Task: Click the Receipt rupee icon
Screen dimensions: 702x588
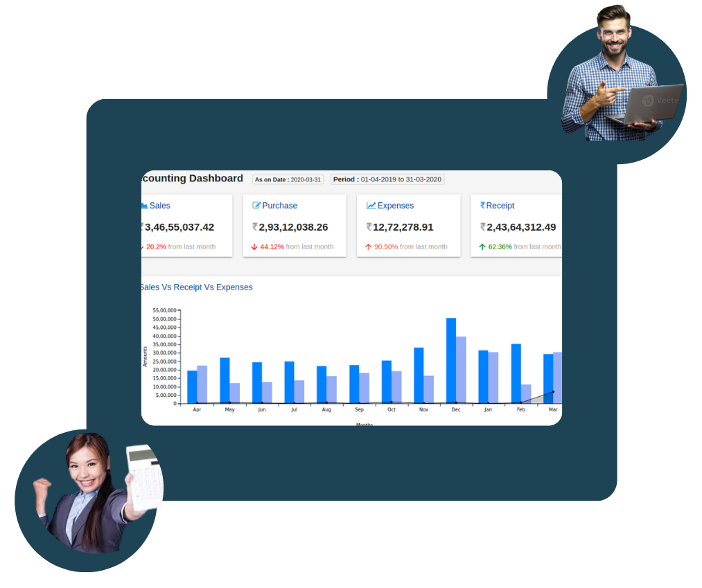Action: 482,206
